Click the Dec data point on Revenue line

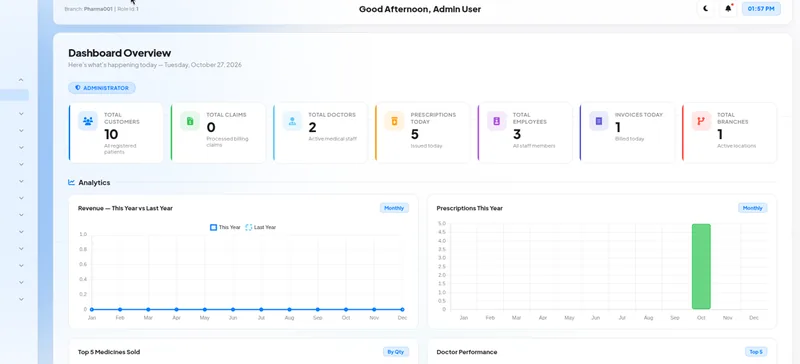[x=402, y=309]
